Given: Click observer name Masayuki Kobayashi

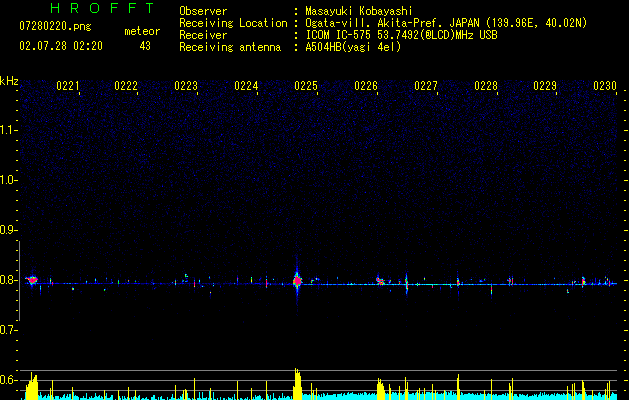Looking at the screenshot, I should [359, 11].
